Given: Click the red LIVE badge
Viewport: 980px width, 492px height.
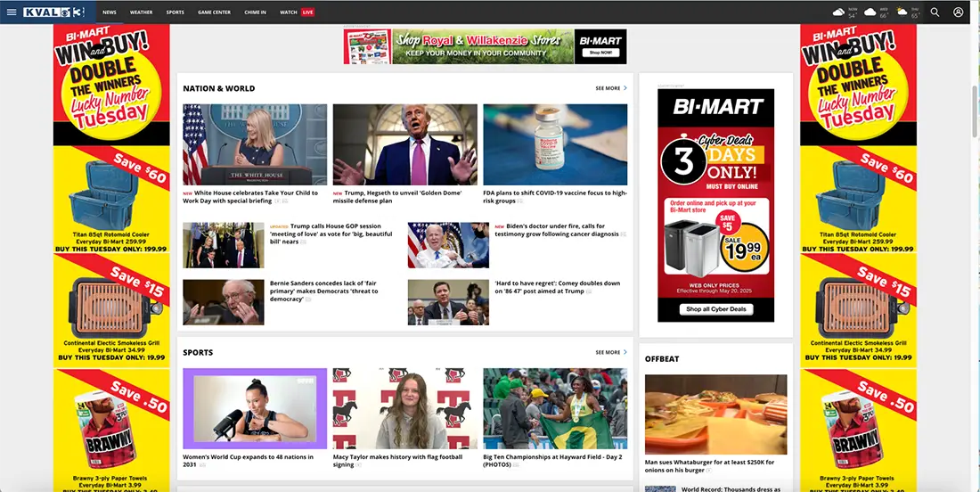Looking at the screenshot, I should click(x=307, y=12).
